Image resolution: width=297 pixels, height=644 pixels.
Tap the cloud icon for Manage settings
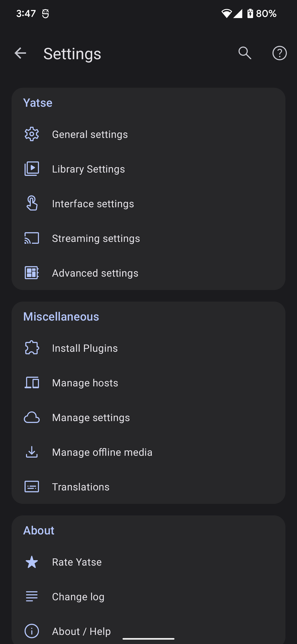[32, 418]
